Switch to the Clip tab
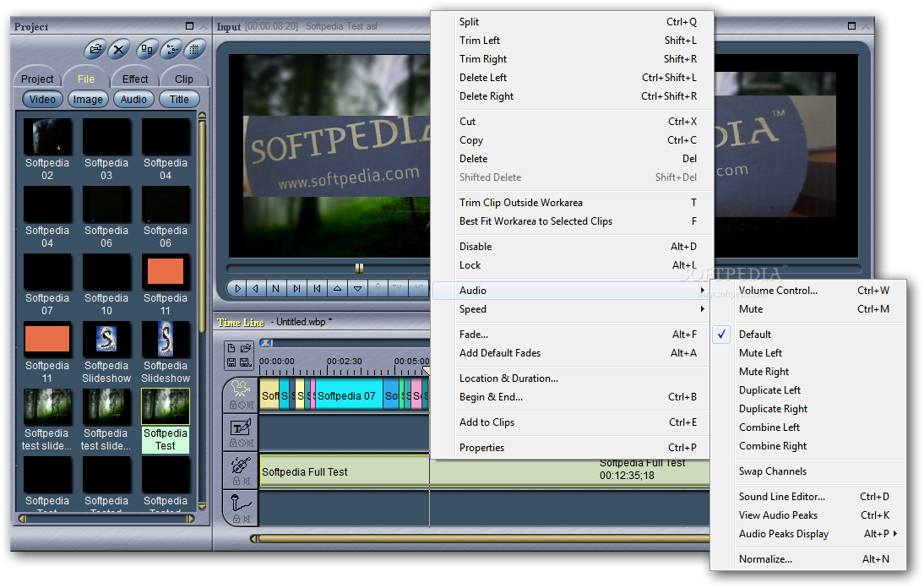This screenshot has height=588, width=924. pos(184,79)
